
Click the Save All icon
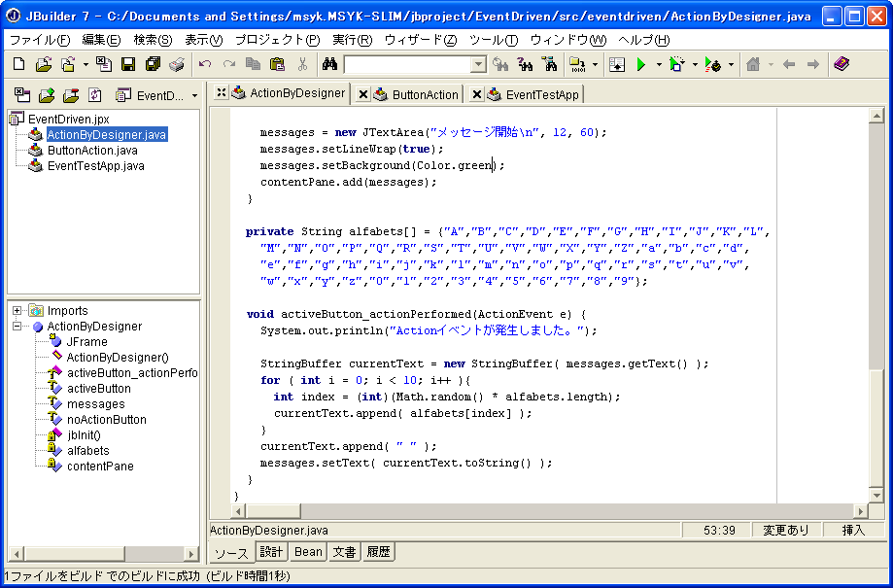(153, 64)
